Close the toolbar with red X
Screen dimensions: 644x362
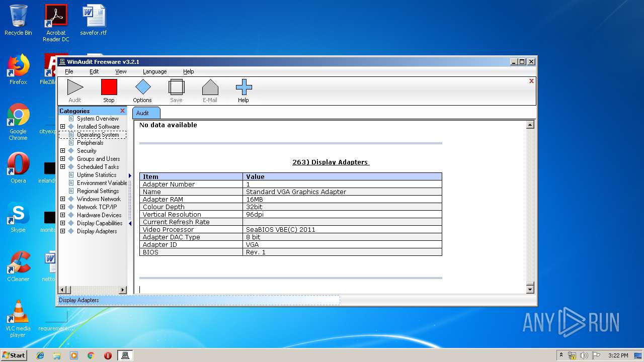531,81
